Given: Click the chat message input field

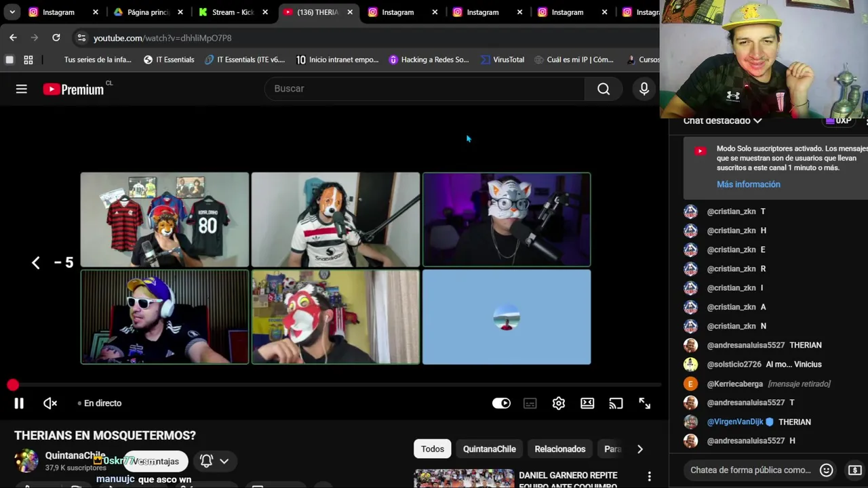Looking at the screenshot, I should 751,470.
